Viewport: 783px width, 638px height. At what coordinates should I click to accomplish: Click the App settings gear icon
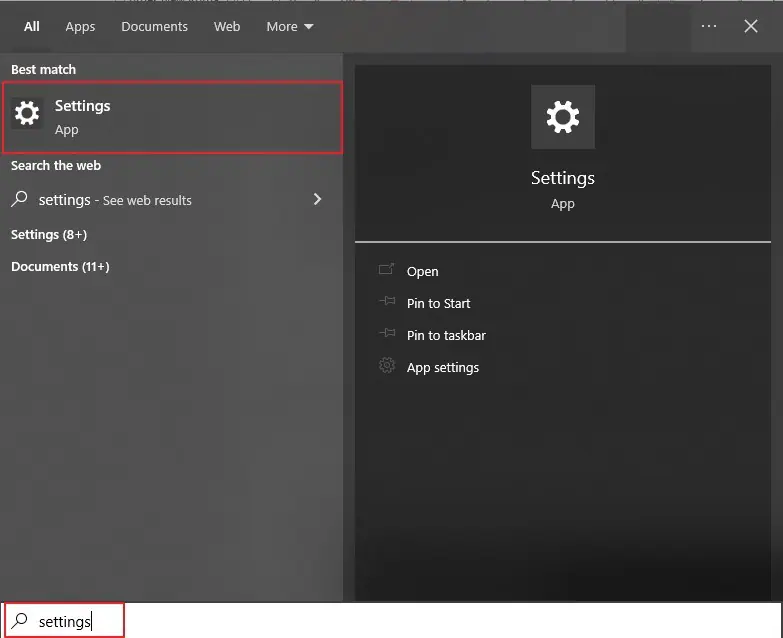[387, 365]
